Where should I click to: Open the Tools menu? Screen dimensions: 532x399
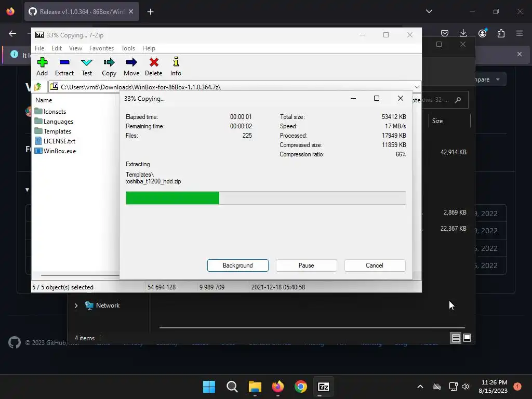pos(128,48)
